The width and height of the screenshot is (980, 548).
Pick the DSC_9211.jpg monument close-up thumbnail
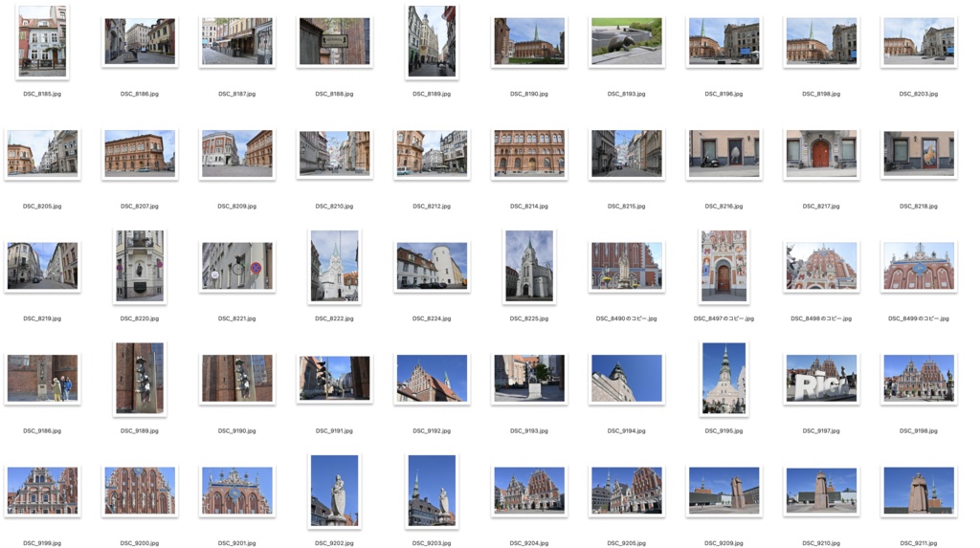pyautogui.click(x=919, y=491)
